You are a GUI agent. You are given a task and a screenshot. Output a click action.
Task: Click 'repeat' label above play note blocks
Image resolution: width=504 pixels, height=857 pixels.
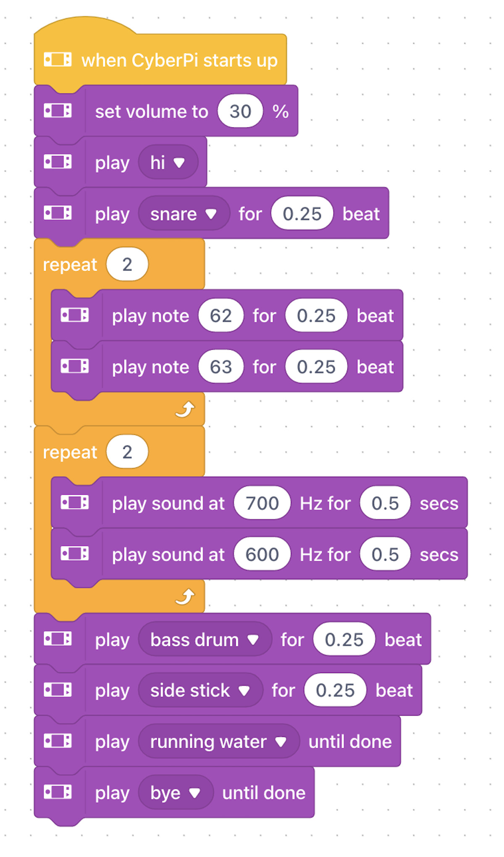tap(70, 265)
